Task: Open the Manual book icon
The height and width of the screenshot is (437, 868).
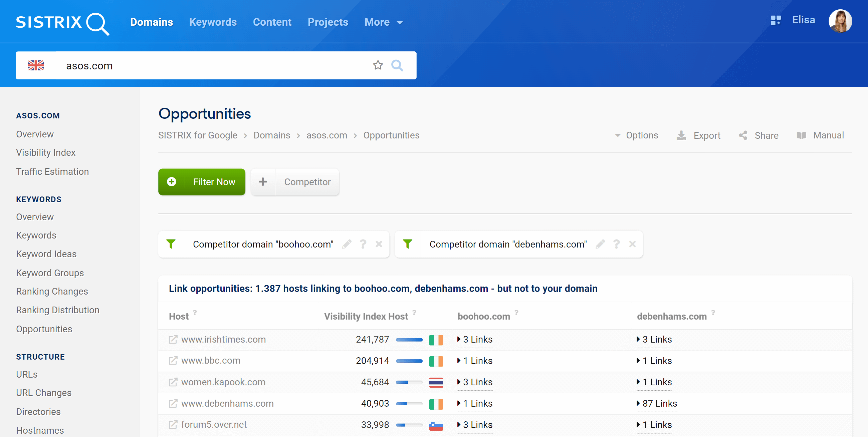Action: [801, 135]
